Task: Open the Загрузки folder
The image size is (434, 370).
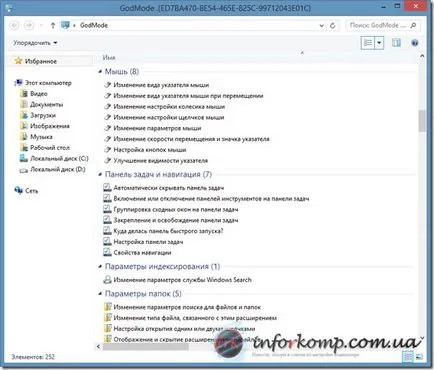Action: (x=38, y=115)
